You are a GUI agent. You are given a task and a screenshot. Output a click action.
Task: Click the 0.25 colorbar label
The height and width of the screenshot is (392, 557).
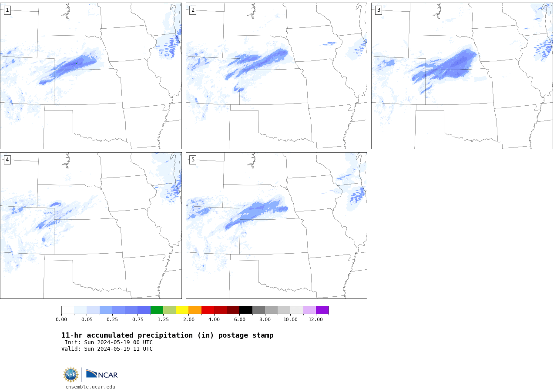point(112,319)
